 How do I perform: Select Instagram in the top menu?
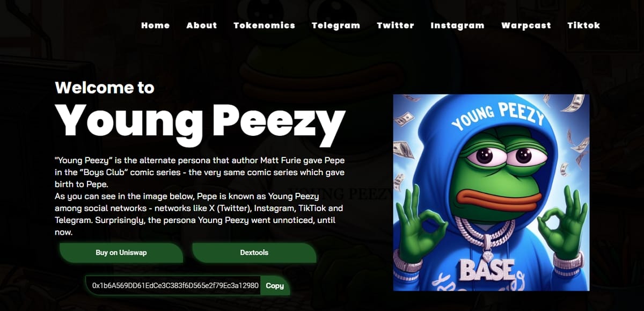pos(457,25)
